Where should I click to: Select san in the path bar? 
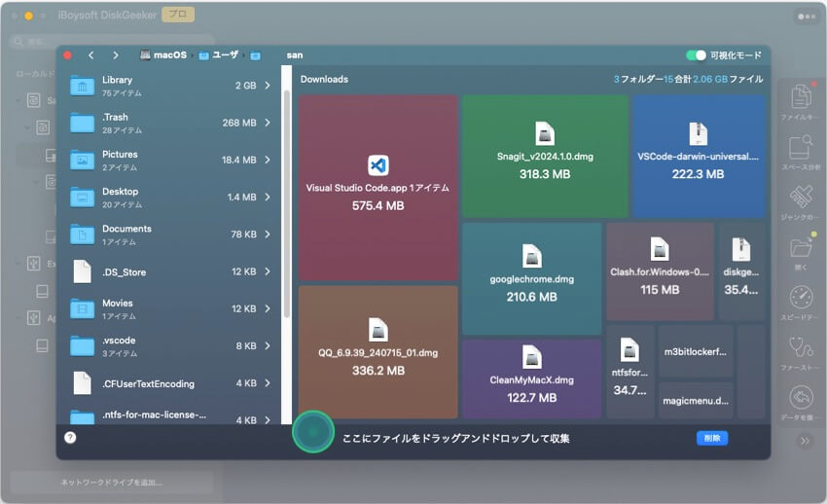click(294, 55)
